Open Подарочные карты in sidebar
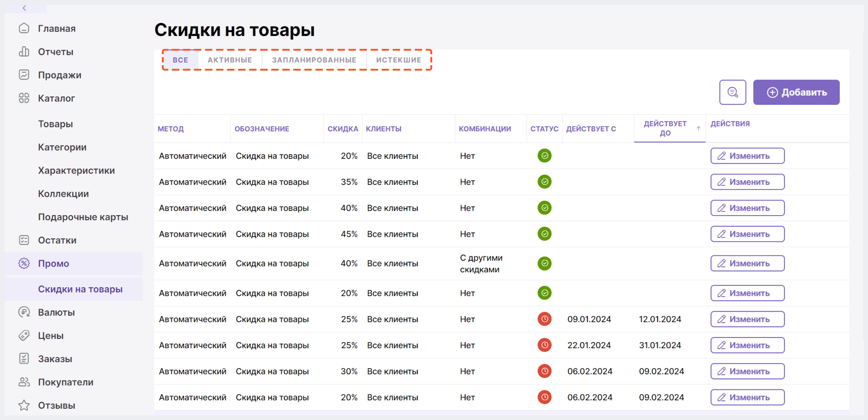The image size is (868, 420). pyautogui.click(x=83, y=217)
